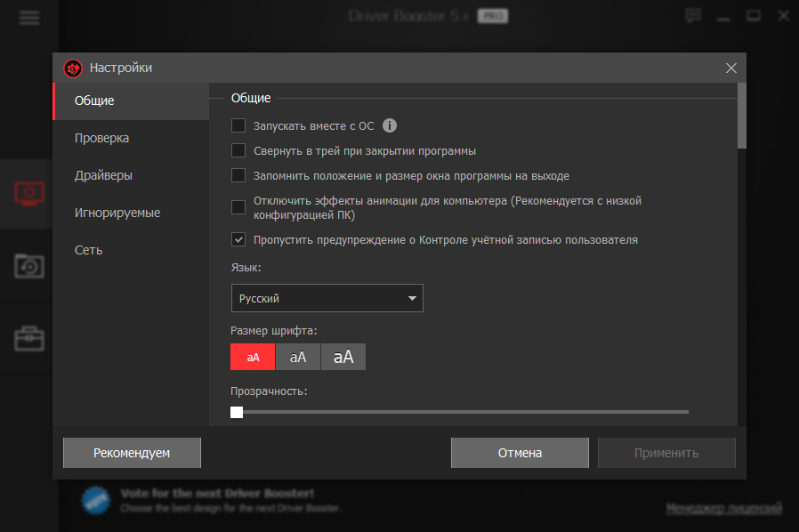
Task: Click the Размер шрифта label
Action: (274, 331)
